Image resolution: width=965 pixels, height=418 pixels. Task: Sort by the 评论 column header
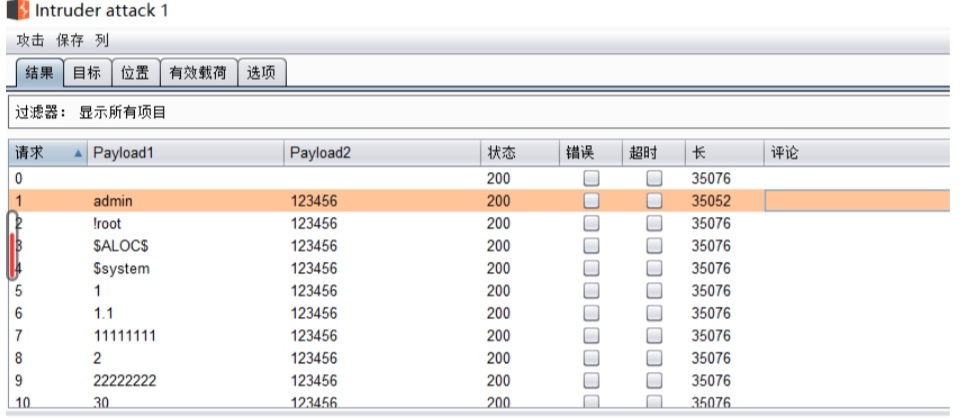857,153
